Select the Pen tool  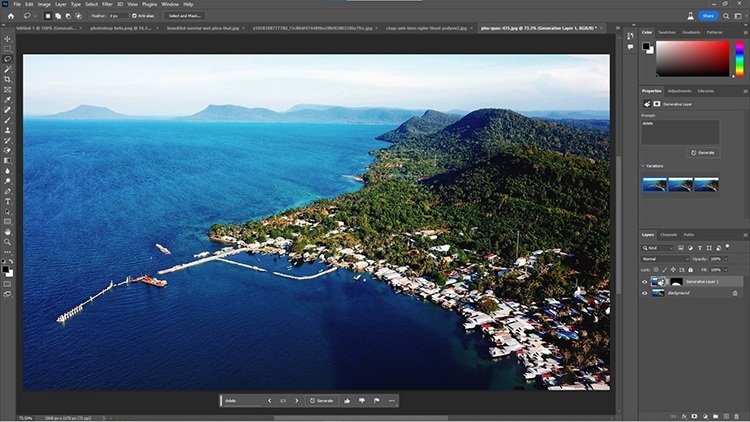click(7, 191)
